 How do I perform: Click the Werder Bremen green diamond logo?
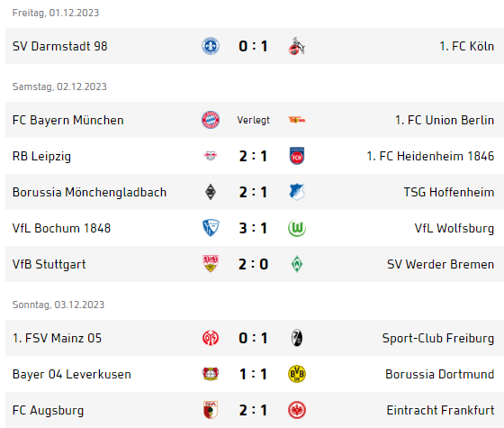click(297, 264)
